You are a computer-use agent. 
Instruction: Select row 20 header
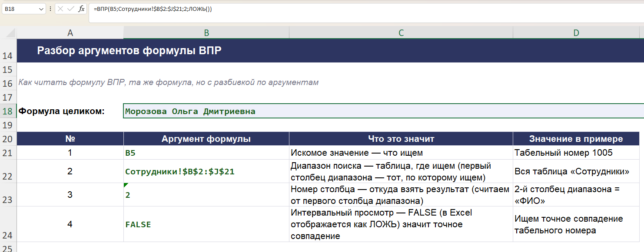click(8, 139)
